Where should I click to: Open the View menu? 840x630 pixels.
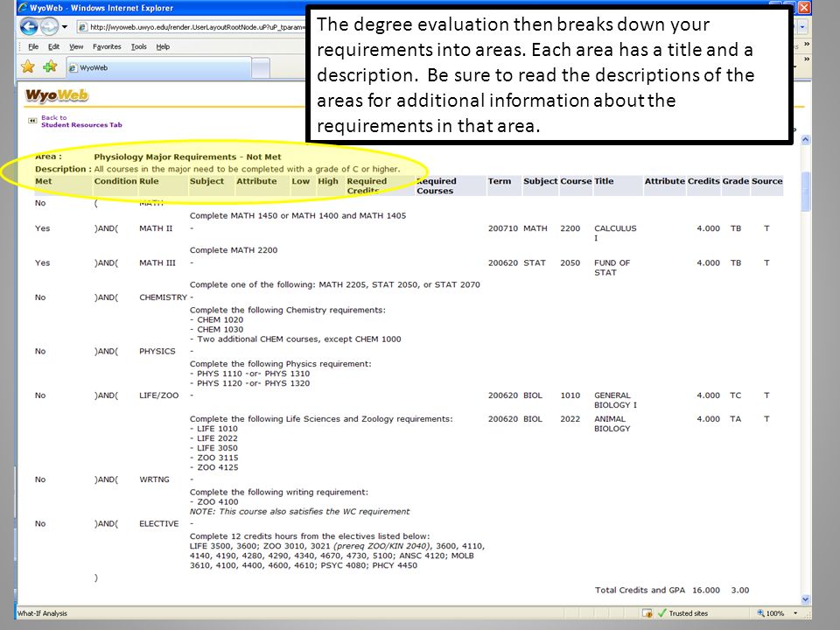click(x=76, y=46)
